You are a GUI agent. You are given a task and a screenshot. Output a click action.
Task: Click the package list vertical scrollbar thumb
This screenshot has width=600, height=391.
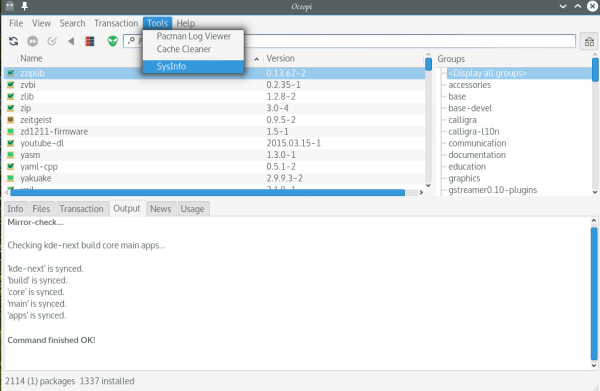428,64
